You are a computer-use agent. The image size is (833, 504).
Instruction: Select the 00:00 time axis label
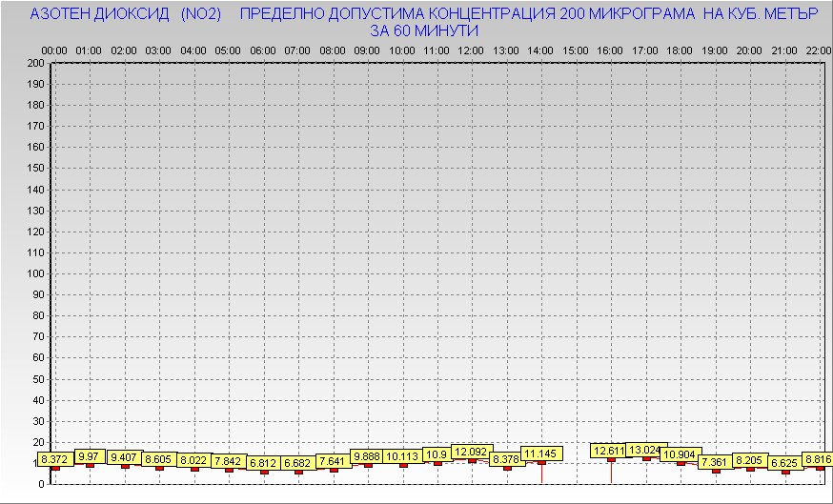(x=54, y=50)
